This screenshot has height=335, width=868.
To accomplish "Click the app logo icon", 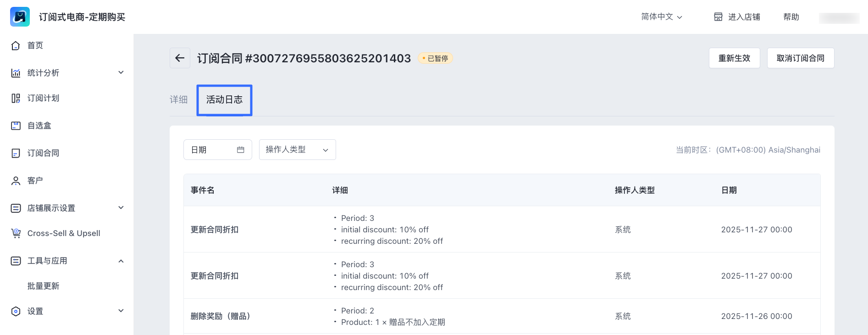I will point(20,17).
